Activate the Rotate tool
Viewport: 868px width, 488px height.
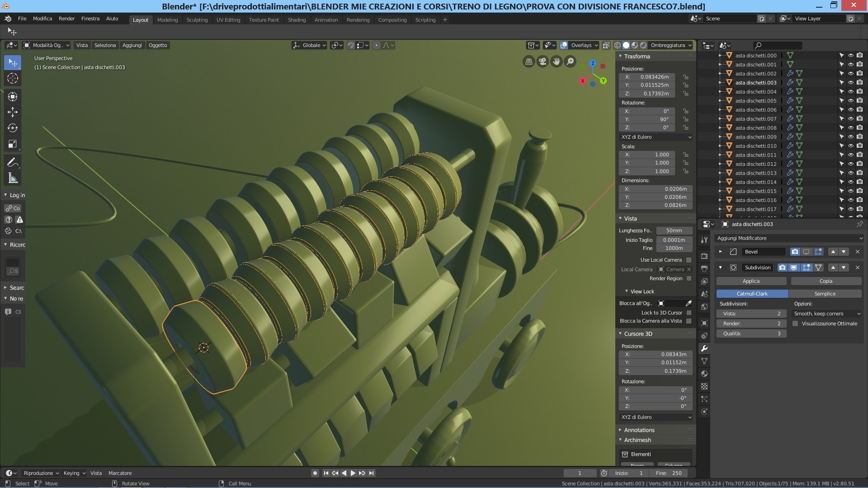coord(13,128)
